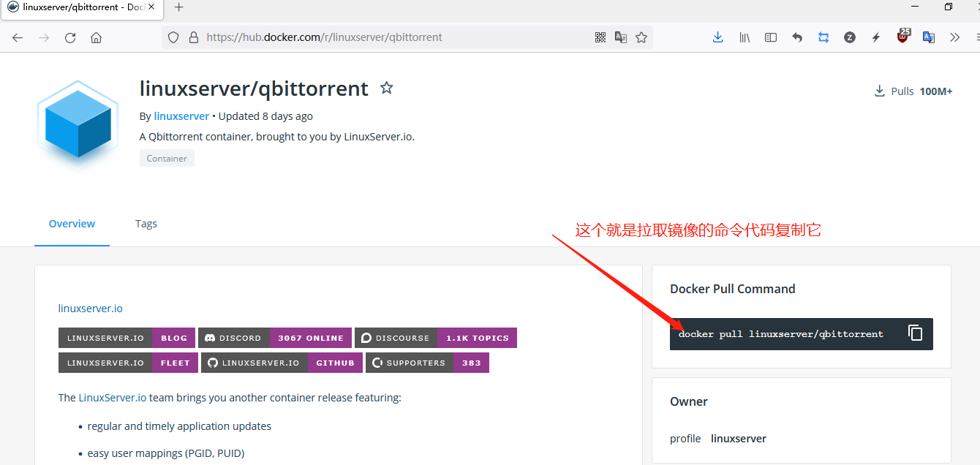Open the Discord 3067 online badge
The height and width of the screenshot is (465, 980).
tap(275, 338)
